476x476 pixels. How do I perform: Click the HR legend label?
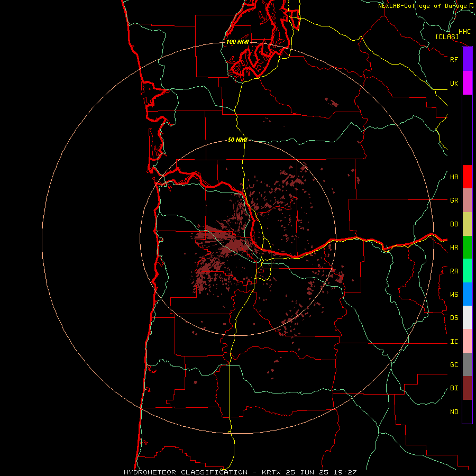point(454,248)
